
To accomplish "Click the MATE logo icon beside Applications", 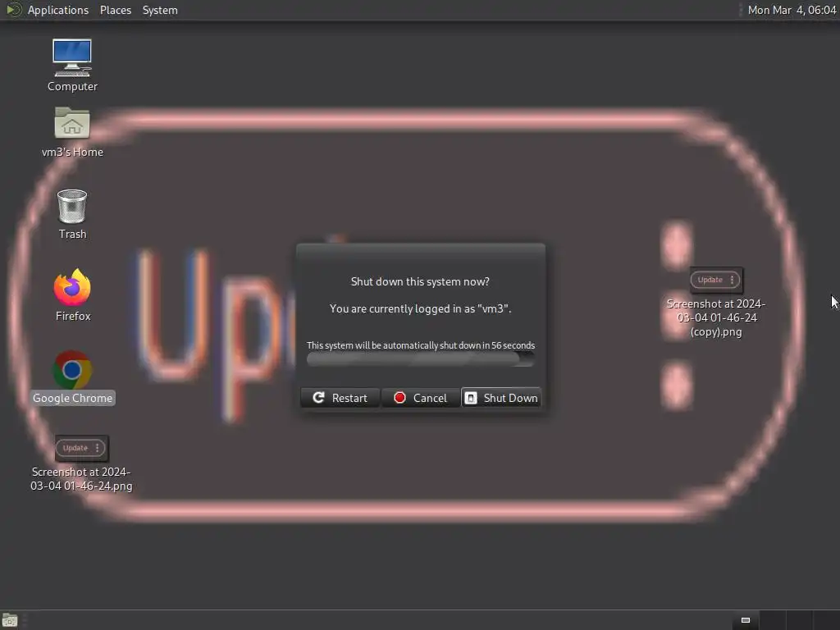I will (13, 10).
